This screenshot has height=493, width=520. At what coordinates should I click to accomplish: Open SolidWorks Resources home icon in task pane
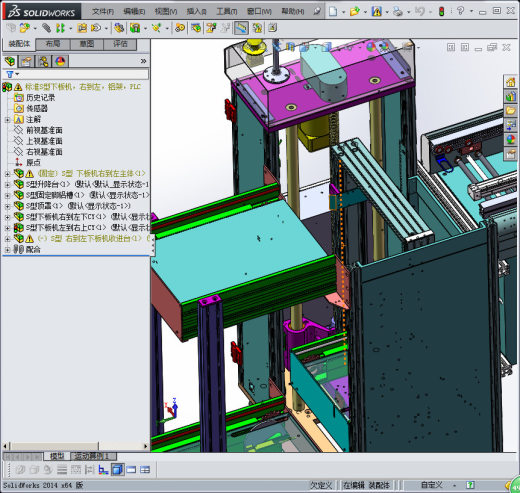pyautogui.click(x=511, y=82)
